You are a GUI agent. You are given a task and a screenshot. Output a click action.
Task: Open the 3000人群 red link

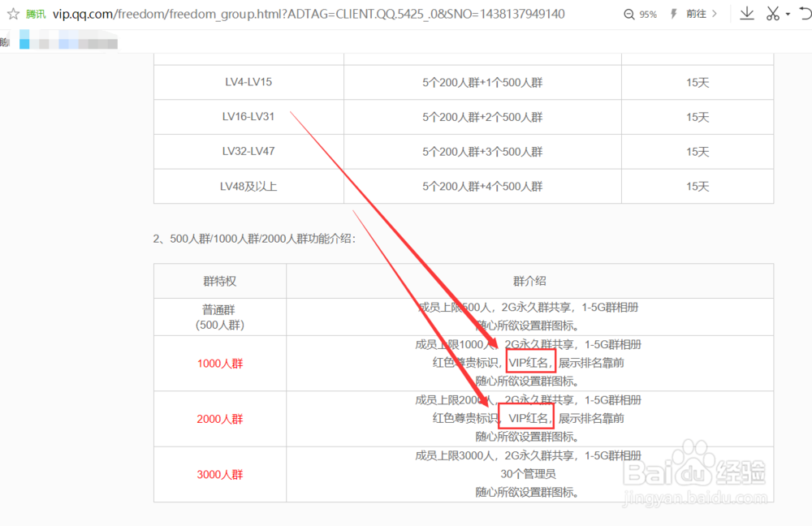(x=219, y=474)
